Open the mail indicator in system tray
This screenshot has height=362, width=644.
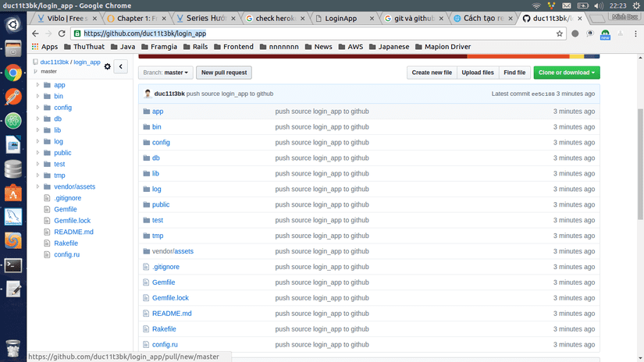[567, 5]
